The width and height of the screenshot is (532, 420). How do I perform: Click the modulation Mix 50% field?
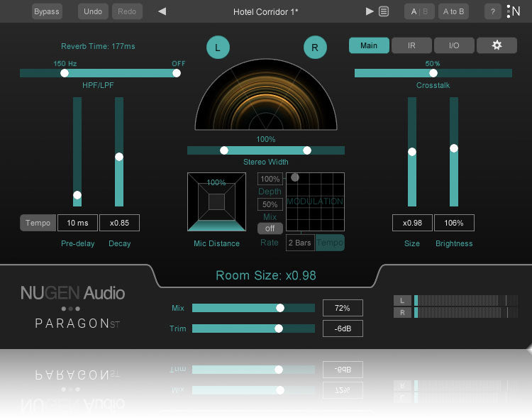tap(270, 204)
